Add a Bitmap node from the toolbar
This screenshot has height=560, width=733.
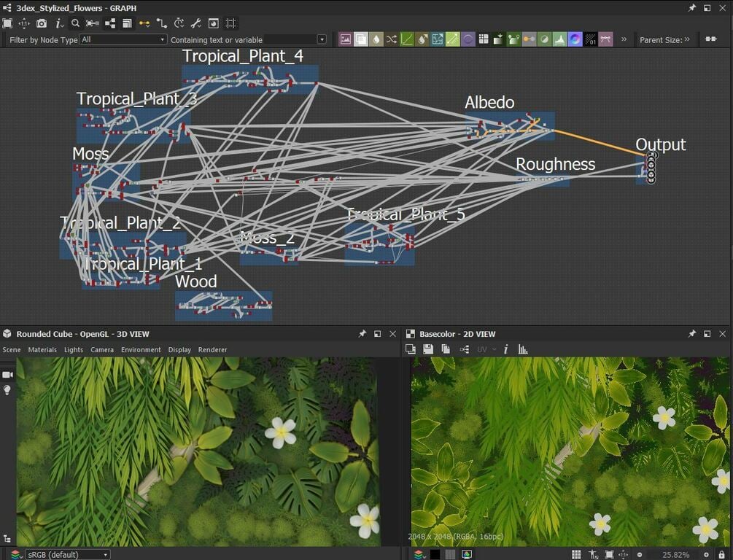(x=346, y=39)
